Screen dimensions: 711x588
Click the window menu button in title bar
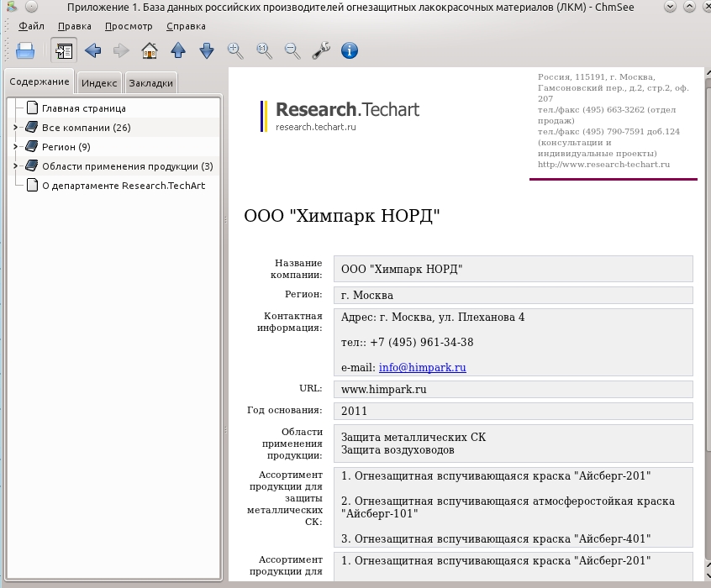point(31,7)
